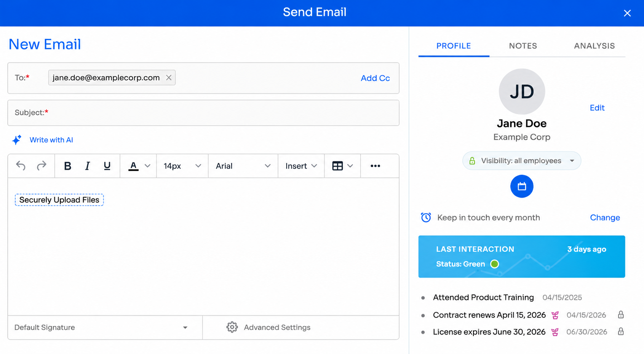The width and height of the screenshot is (644, 354).
Task: Click the Write with AI link
Action: [51, 140]
